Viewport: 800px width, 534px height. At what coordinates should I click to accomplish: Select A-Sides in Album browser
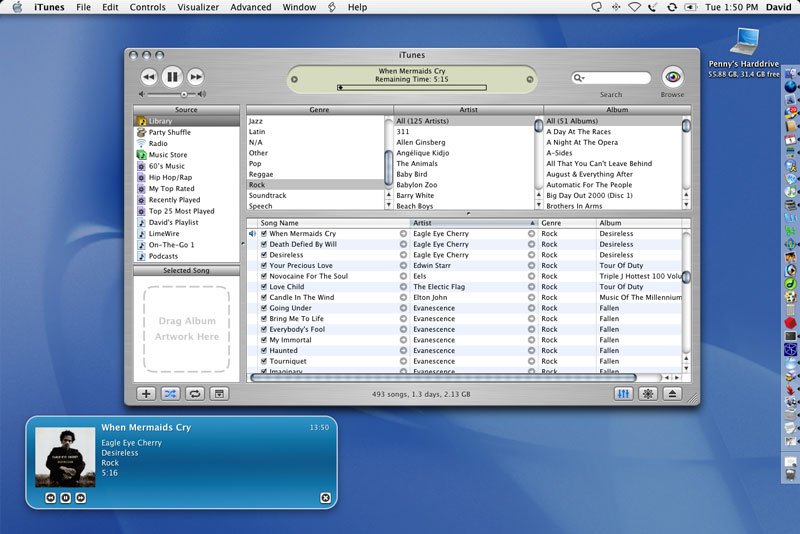(613, 153)
